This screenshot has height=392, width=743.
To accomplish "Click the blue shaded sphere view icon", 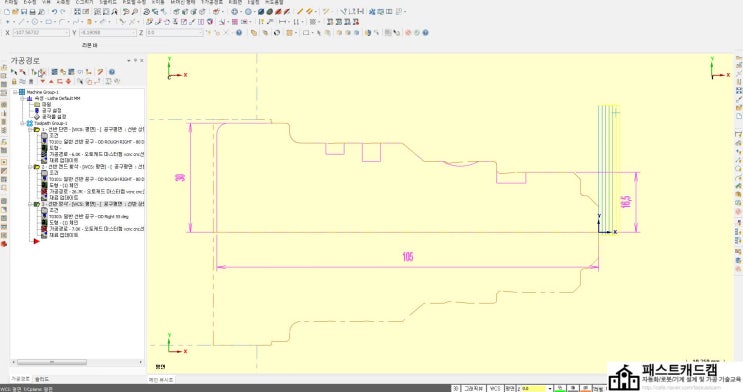I will click(x=261, y=12).
